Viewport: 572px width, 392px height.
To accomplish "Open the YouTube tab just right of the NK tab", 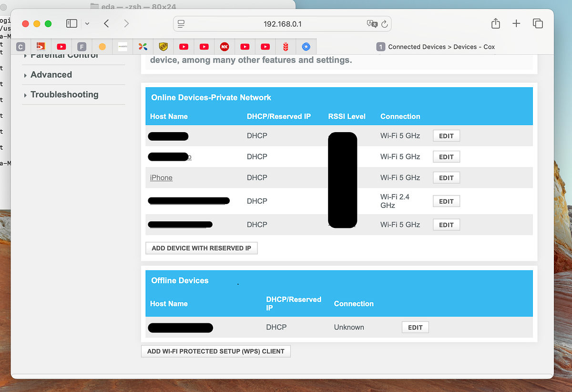I will tap(245, 47).
